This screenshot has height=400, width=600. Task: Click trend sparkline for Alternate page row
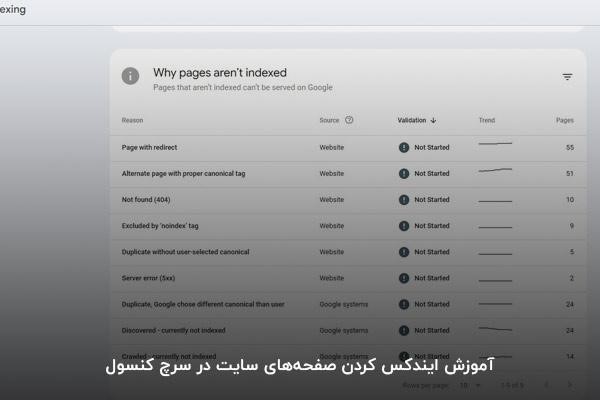click(x=495, y=170)
